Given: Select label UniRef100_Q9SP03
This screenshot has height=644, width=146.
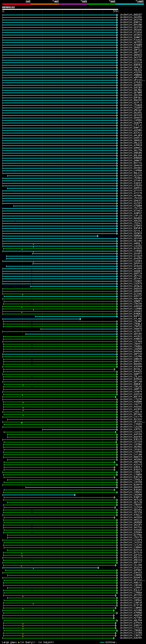Looking at the screenshot, I should 131,263.
